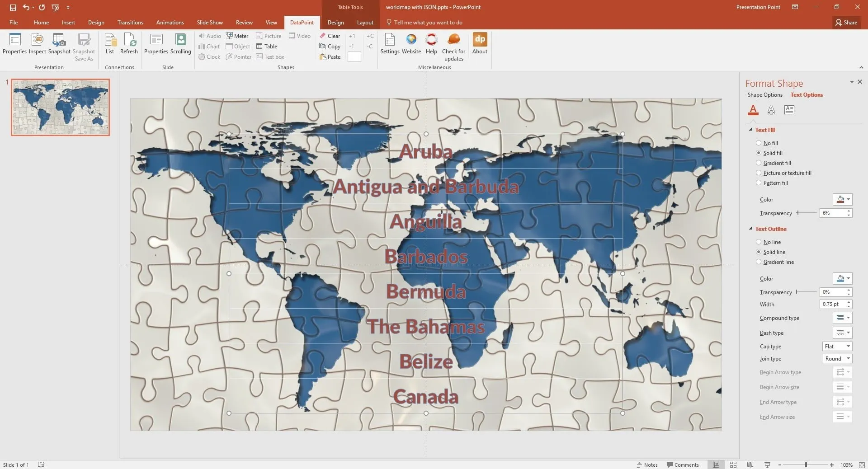Collapse the Text Fill section
The image size is (868, 469).
[751, 130]
